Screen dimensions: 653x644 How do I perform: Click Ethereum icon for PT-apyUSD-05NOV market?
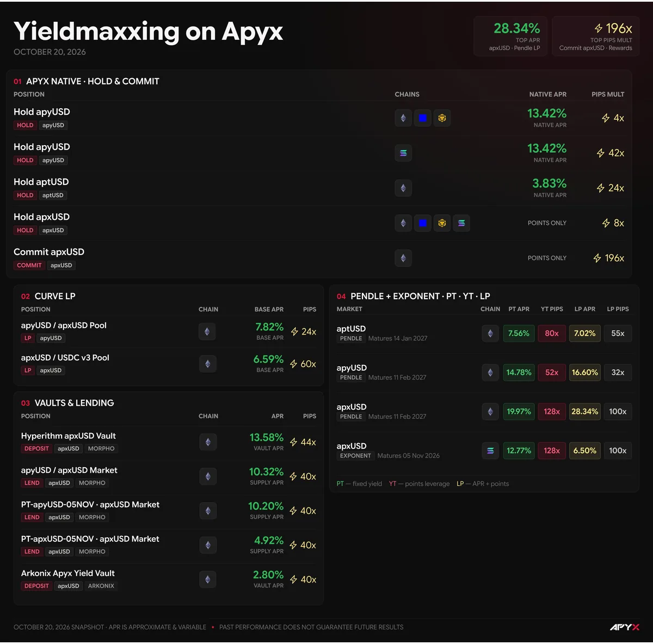(x=208, y=511)
